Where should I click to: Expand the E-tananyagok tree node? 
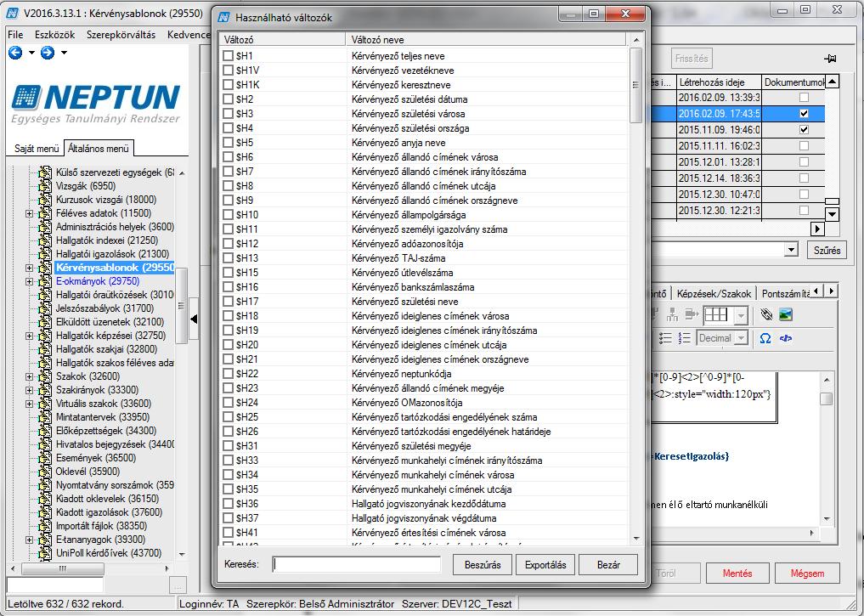click(29, 540)
